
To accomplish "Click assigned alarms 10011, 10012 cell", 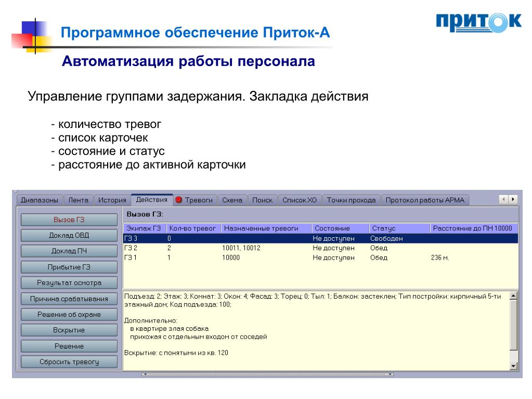I will (x=241, y=248).
